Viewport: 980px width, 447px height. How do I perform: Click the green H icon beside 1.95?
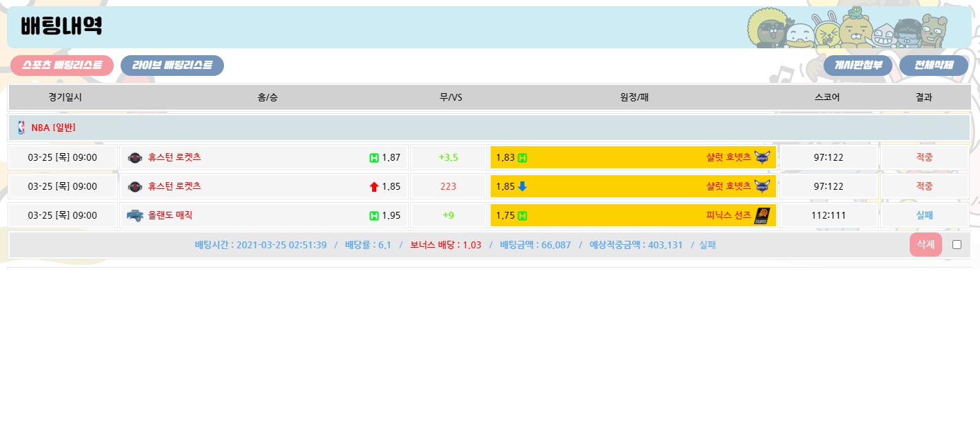374,215
